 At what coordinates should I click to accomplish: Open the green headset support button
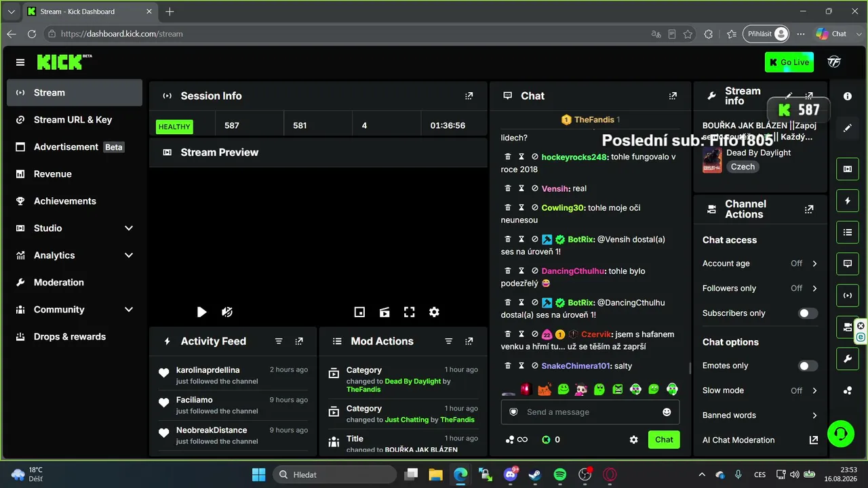841,434
